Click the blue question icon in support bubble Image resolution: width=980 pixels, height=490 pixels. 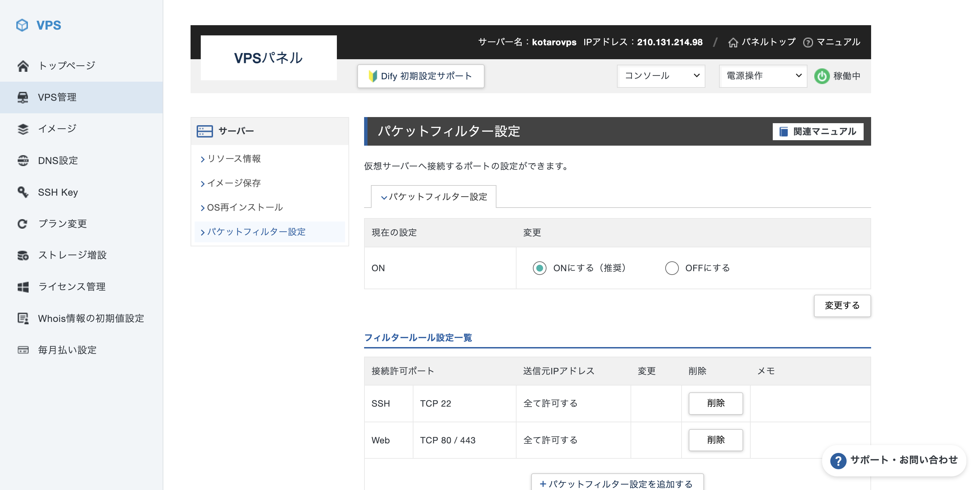coord(838,461)
